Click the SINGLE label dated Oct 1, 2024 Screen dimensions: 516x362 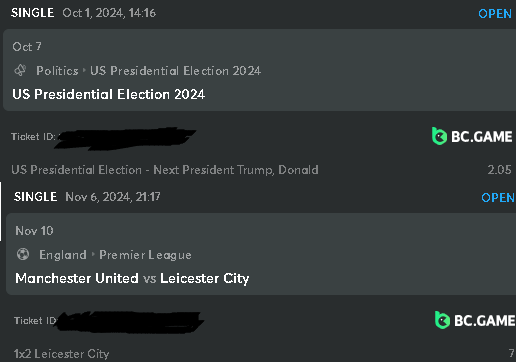point(32,13)
